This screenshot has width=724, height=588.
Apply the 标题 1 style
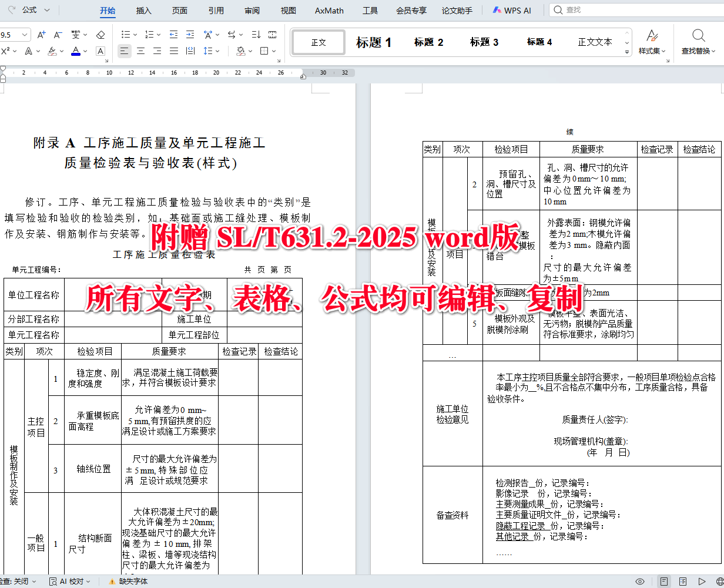pos(374,42)
